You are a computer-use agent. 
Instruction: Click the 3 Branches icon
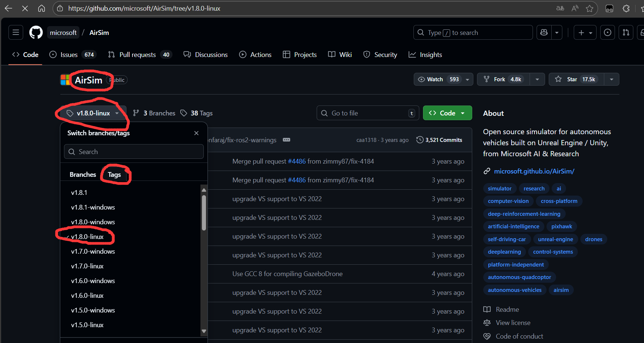136,113
